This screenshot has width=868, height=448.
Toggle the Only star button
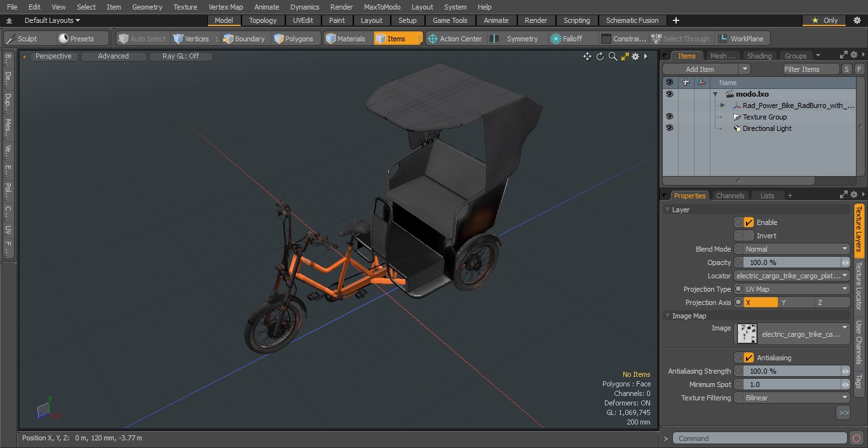click(x=825, y=20)
